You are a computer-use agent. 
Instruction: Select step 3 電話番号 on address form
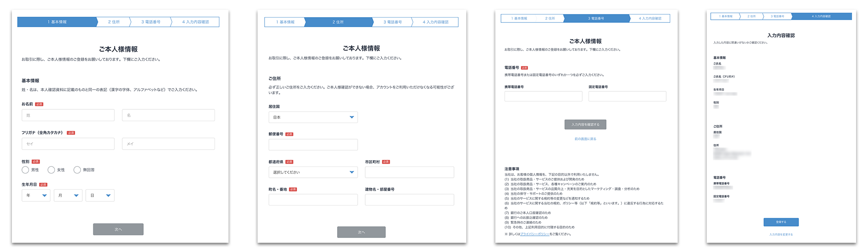[392, 22]
